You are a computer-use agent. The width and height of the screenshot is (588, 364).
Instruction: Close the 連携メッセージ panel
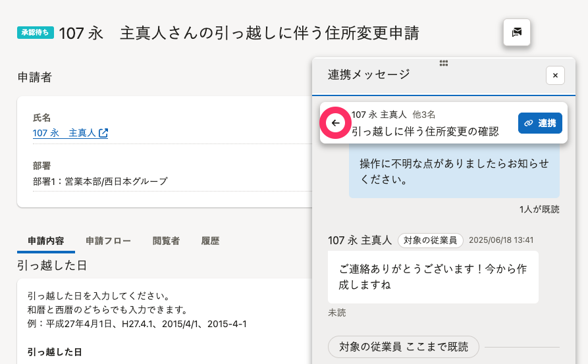(555, 76)
